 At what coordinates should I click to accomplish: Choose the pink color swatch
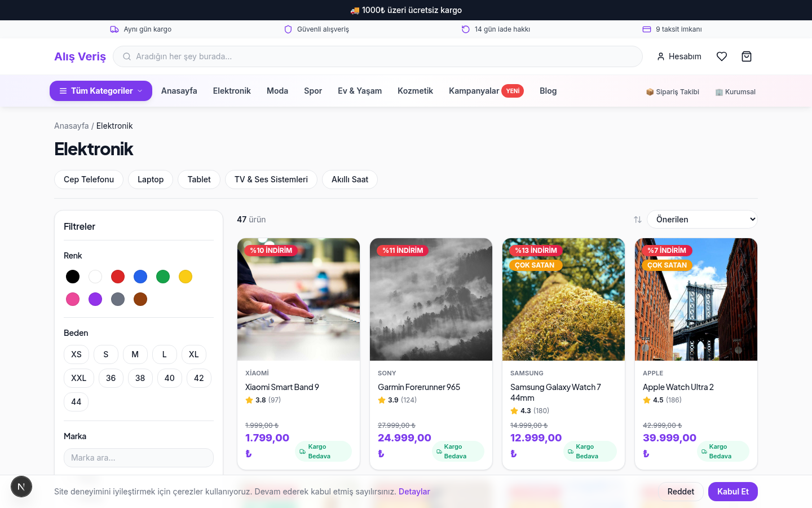pyautogui.click(x=73, y=299)
